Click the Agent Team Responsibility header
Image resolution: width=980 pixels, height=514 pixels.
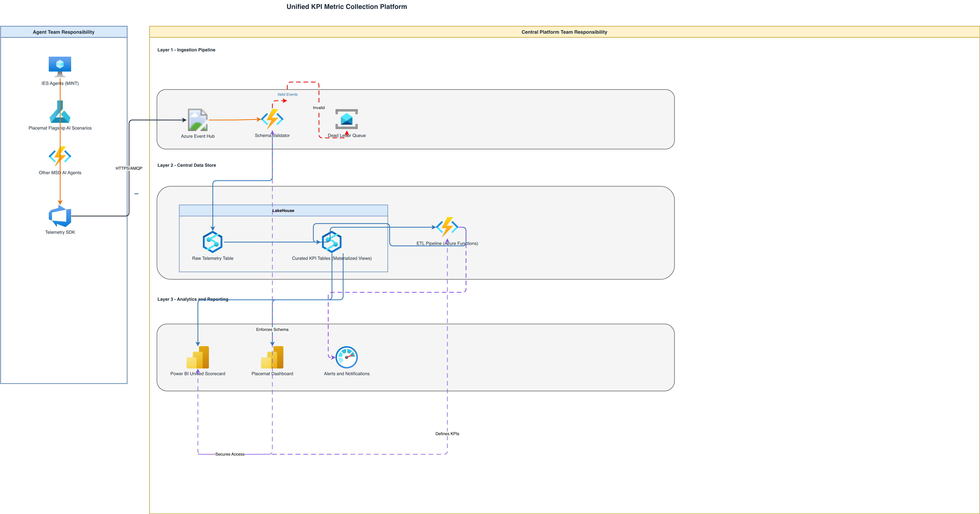(x=63, y=32)
